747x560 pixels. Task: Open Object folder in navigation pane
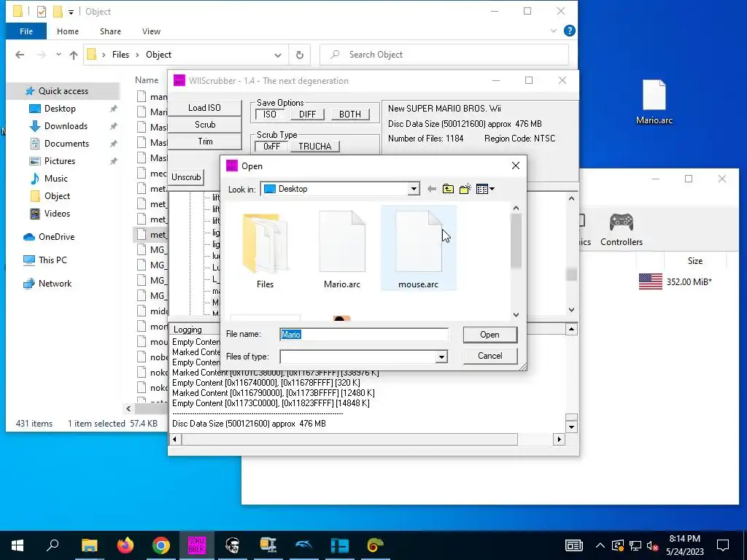pyautogui.click(x=57, y=196)
